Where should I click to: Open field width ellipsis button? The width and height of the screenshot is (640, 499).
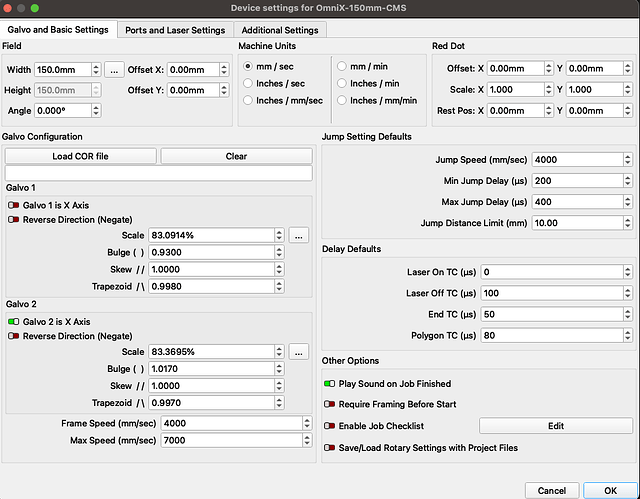(114, 70)
